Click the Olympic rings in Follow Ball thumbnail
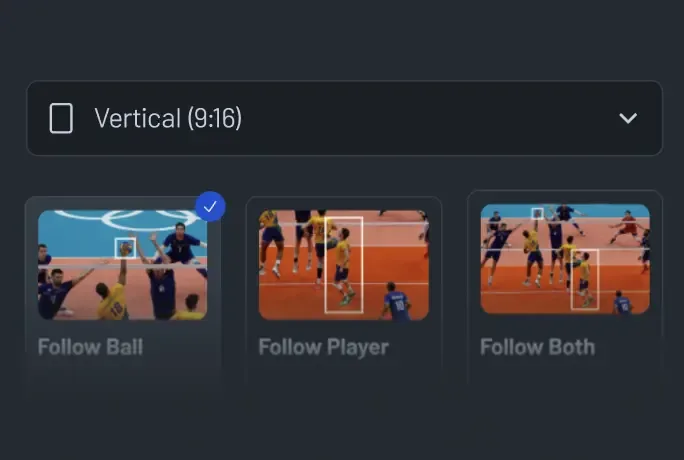684x460 pixels. tap(127, 219)
